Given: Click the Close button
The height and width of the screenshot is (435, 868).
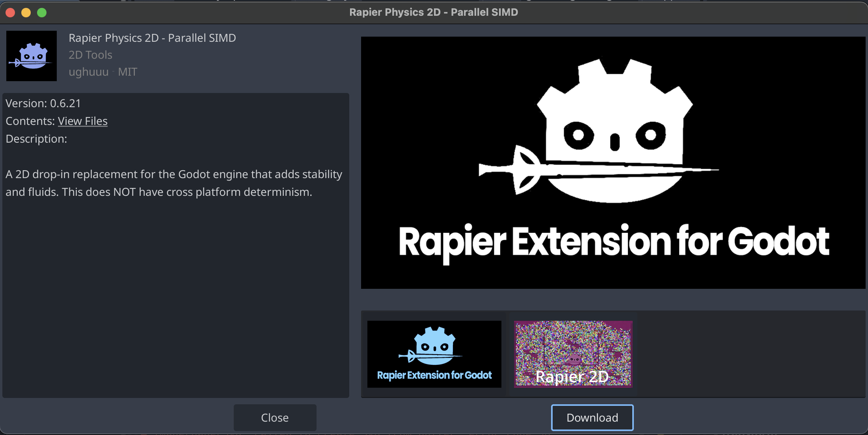Looking at the screenshot, I should click(275, 418).
